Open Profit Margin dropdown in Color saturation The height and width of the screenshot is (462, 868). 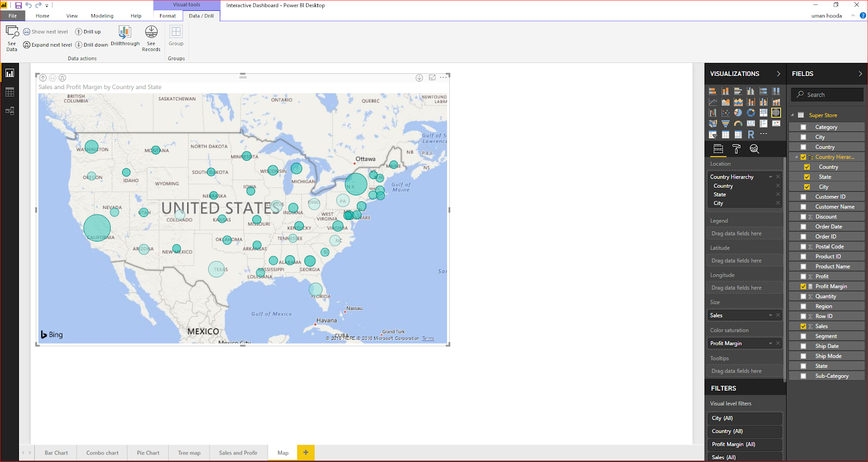(770, 344)
